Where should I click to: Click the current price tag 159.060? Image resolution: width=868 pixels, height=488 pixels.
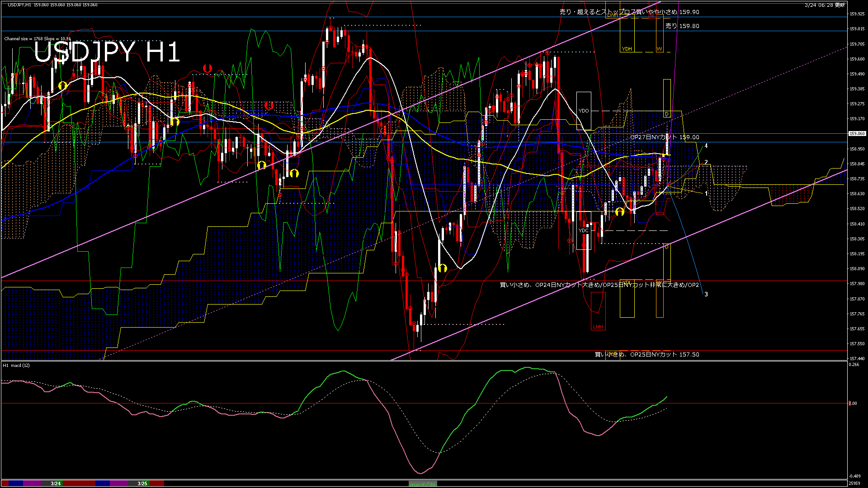pyautogui.click(x=857, y=134)
